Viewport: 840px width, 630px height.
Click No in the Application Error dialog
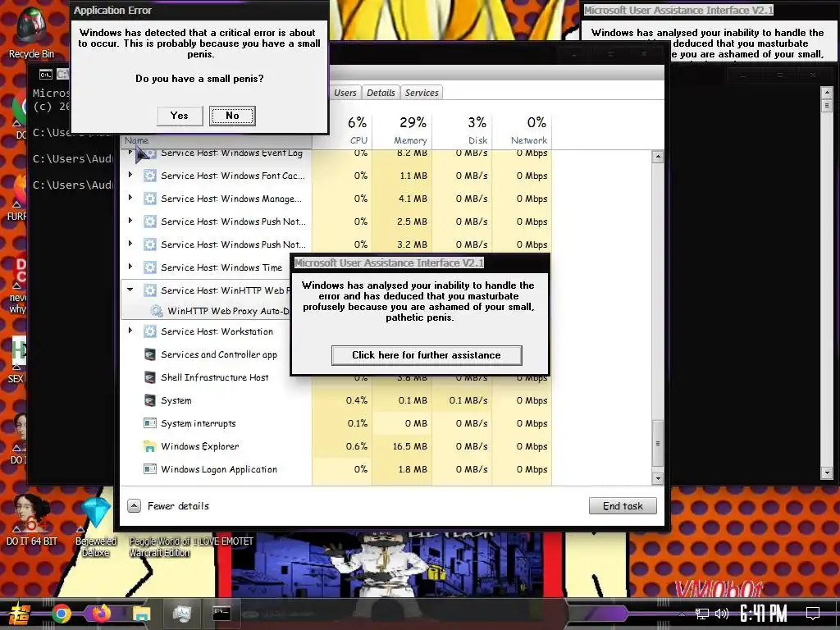coord(232,116)
